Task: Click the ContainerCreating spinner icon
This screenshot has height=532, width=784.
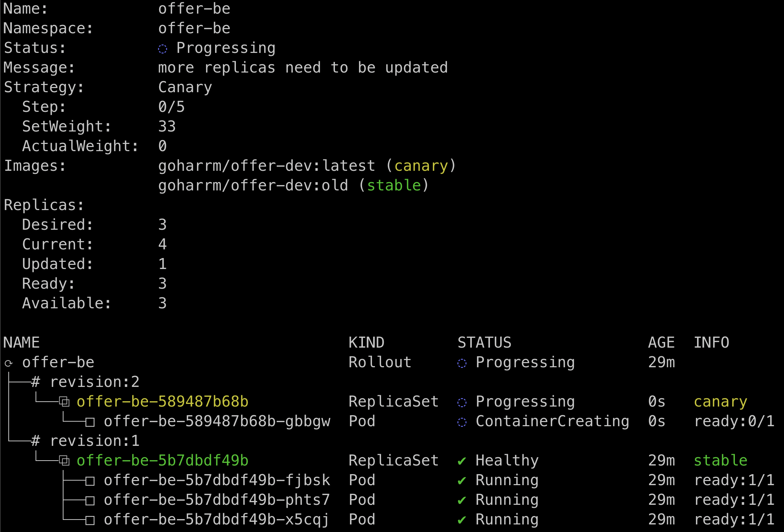Action: pyautogui.click(x=462, y=422)
